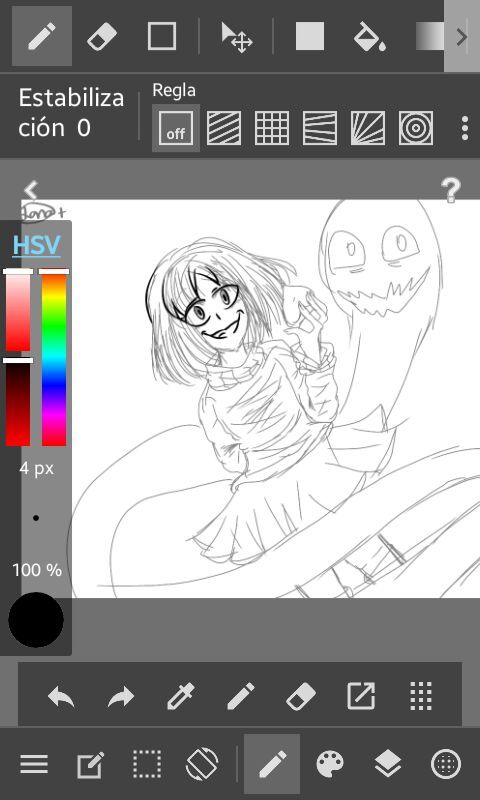This screenshot has height=800, width=480.
Task: Expand more tools with right chevron
Action: click(462, 36)
